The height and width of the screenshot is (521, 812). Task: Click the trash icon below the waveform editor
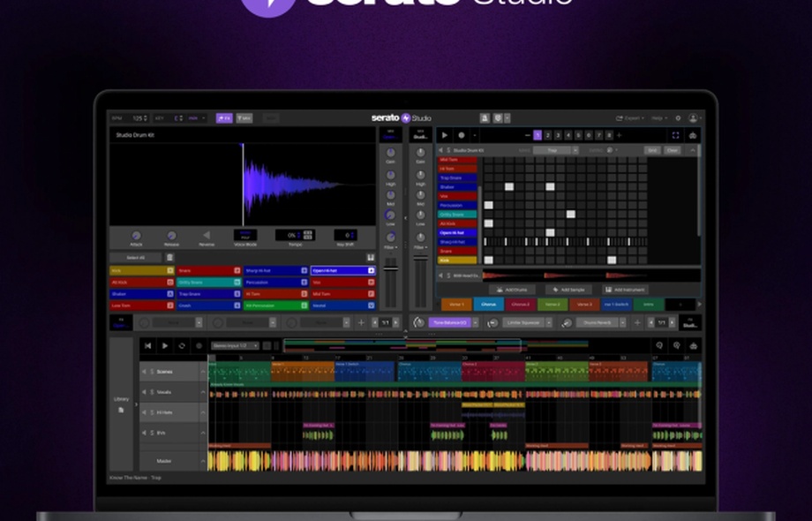(170, 257)
